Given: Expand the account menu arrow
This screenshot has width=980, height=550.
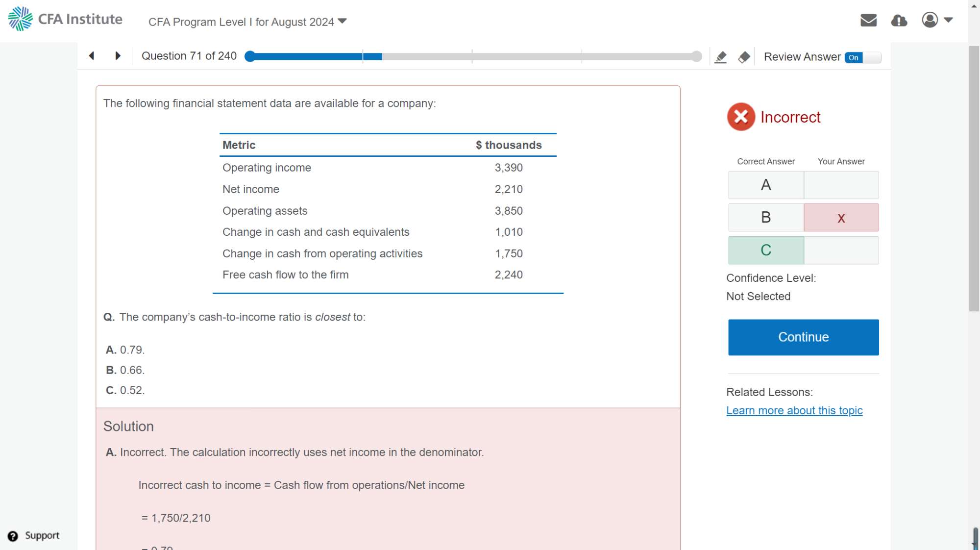Looking at the screenshot, I should [948, 20].
